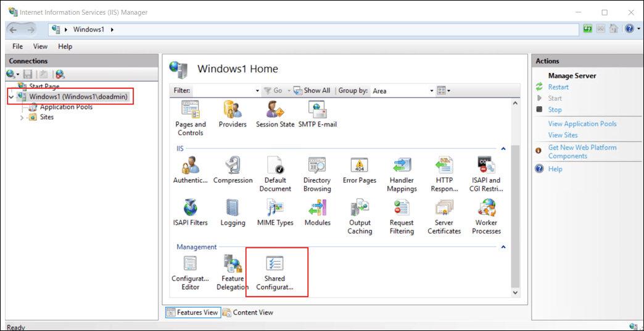Select the Sites tree node

coord(47,117)
